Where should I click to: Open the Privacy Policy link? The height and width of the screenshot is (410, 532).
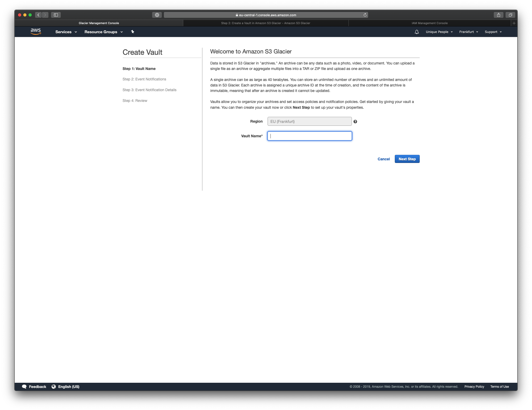point(474,387)
